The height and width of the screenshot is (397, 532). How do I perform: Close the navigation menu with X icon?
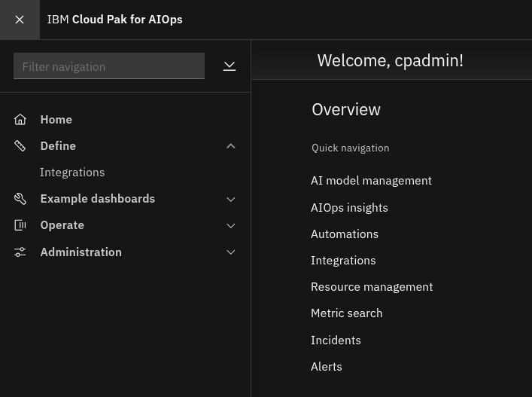pos(20,20)
